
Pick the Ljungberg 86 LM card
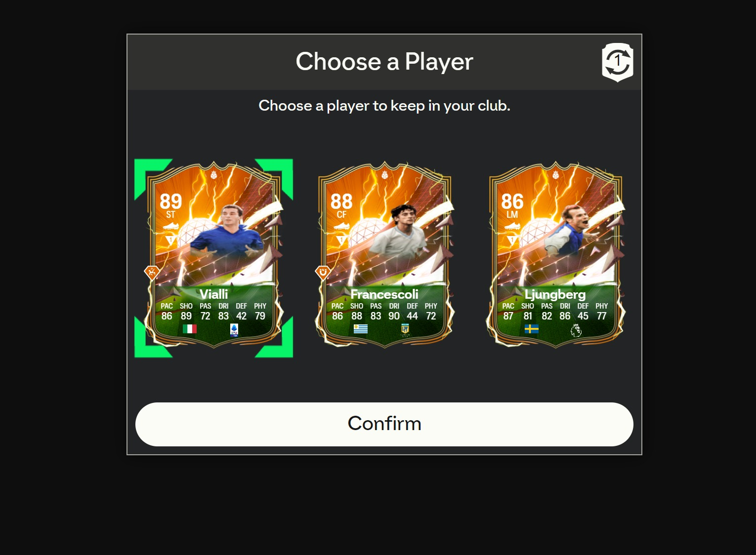click(x=555, y=255)
